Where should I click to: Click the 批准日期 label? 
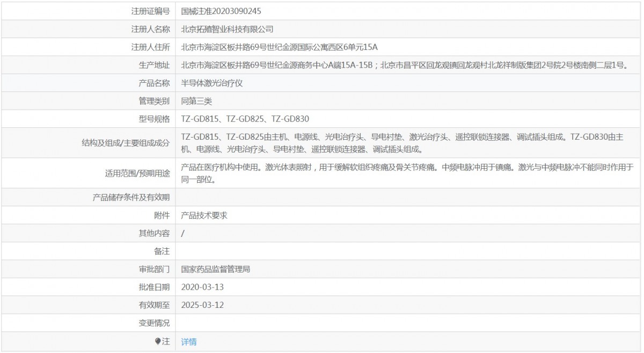tap(154, 287)
